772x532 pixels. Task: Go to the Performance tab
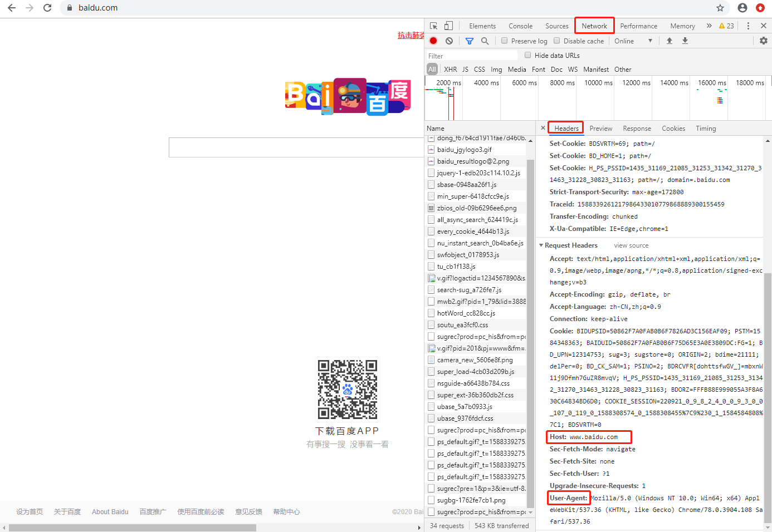(639, 26)
